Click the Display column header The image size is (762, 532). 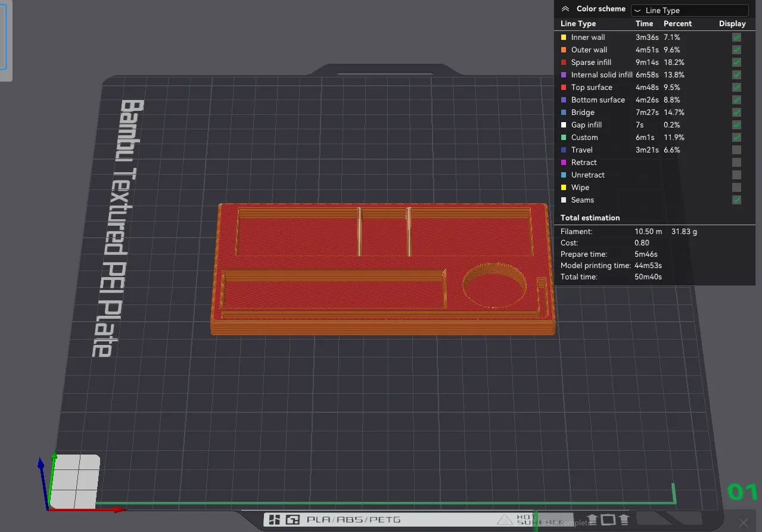tap(732, 24)
